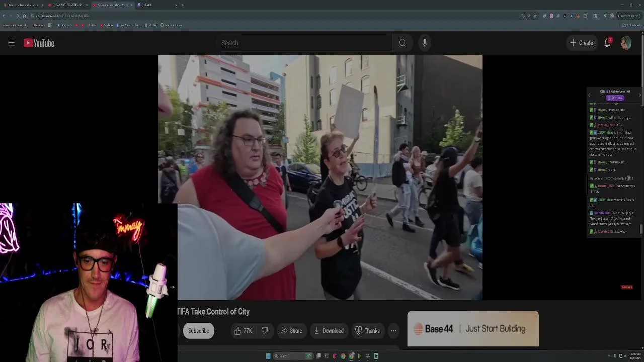Like the video with 77K thumbs up

click(244, 330)
